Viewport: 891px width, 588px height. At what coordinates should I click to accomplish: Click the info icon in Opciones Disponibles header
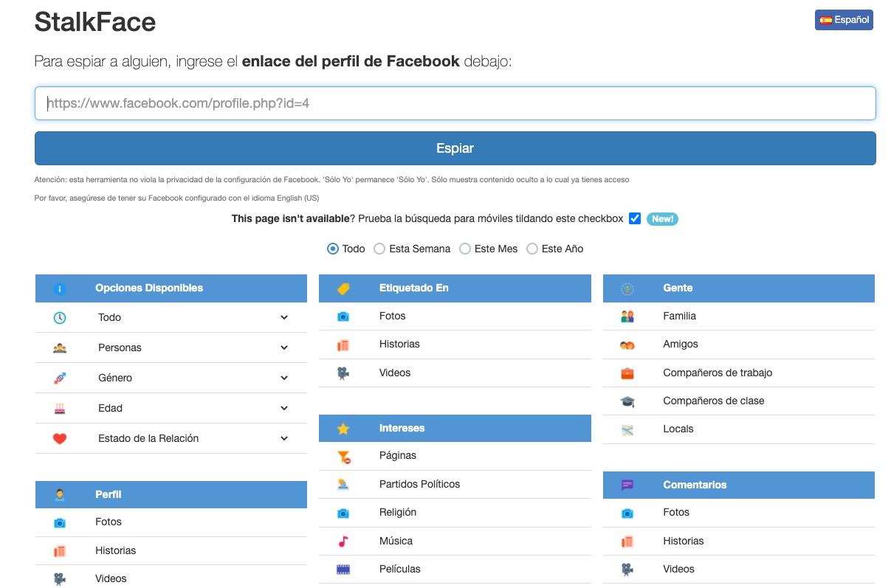pos(60,288)
